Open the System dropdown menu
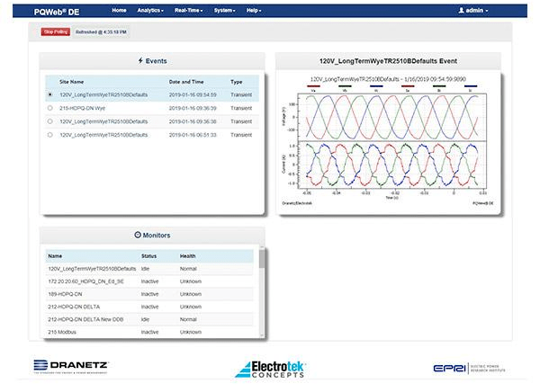This screenshot has height=392, width=540. [230, 10]
